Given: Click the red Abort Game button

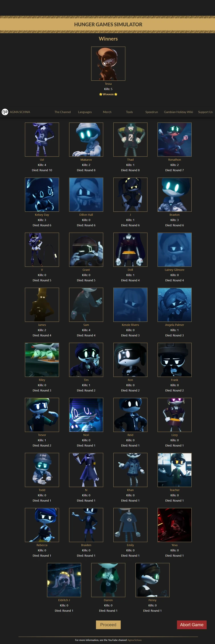Looking at the screenshot, I should 192,625.
